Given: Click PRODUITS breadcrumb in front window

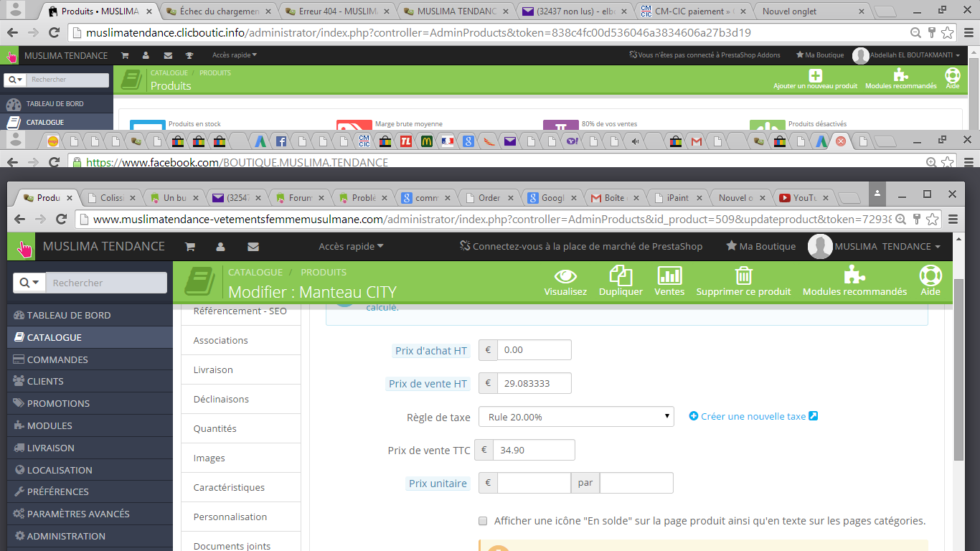Looking at the screenshot, I should coord(324,272).
